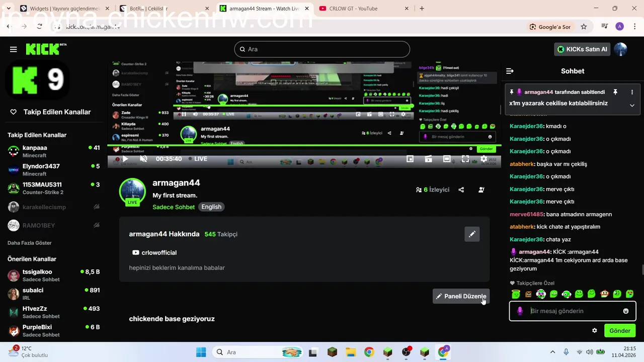This screenshot has width=644, height=362.
Task: Click KICKs Satın Al button
Action: (582, 49)
